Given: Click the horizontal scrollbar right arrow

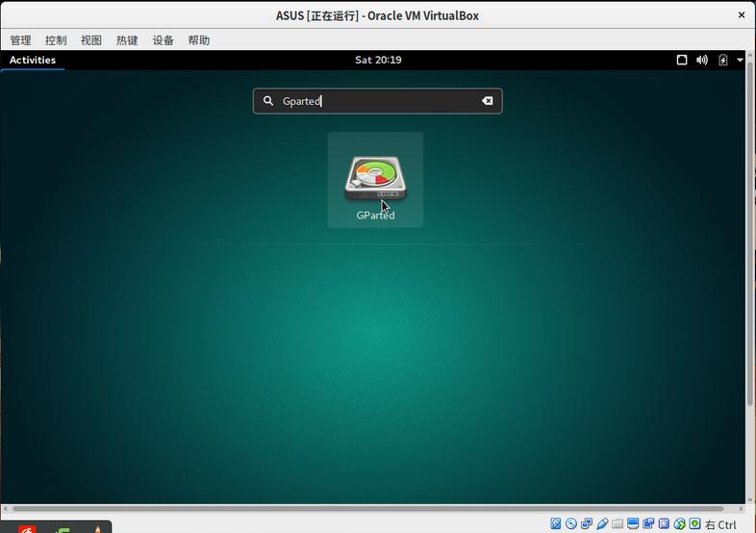Looking at the screenshot, I should coord(741,508).
